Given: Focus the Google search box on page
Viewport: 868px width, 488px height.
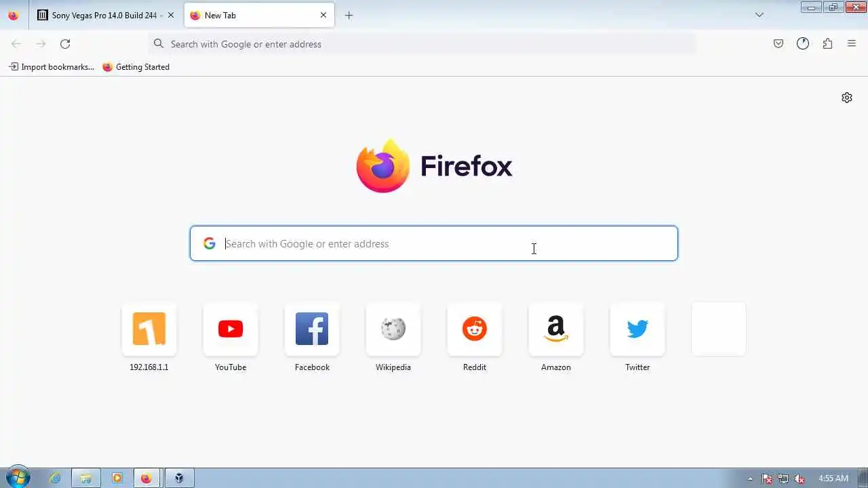Looking at the screenshot, I should (434, 243).
